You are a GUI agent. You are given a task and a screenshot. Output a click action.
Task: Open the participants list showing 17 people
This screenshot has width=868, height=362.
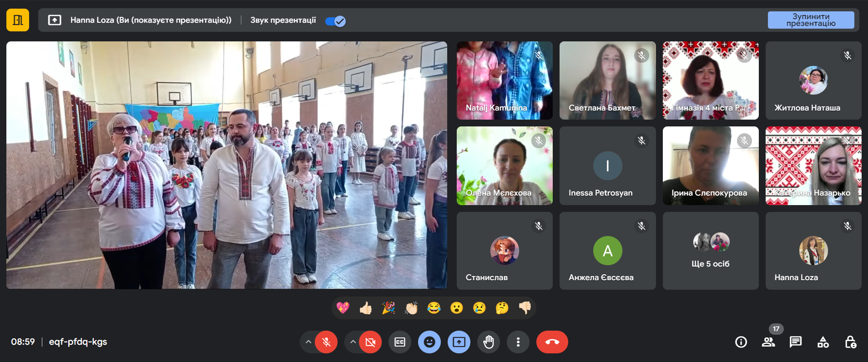coord(768,342)
